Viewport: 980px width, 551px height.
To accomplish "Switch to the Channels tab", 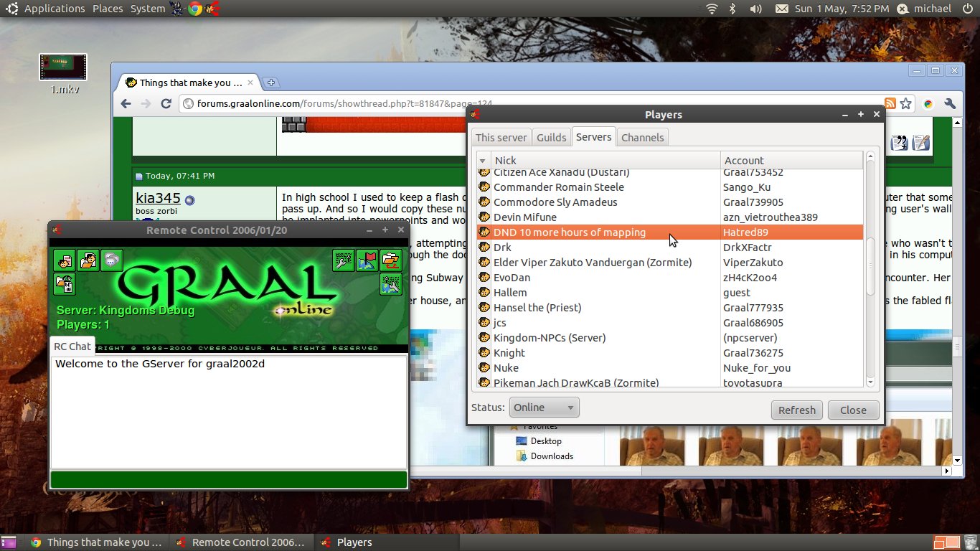I will coord(642,137).
